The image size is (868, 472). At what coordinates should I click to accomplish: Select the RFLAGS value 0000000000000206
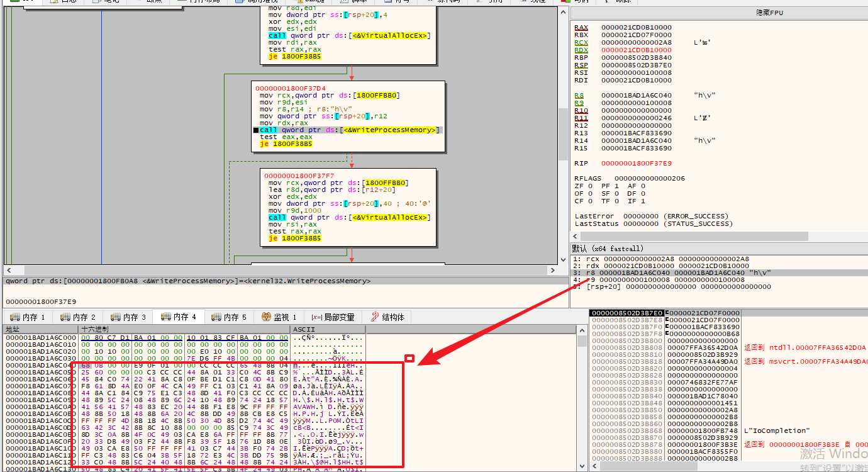(649, 179)
